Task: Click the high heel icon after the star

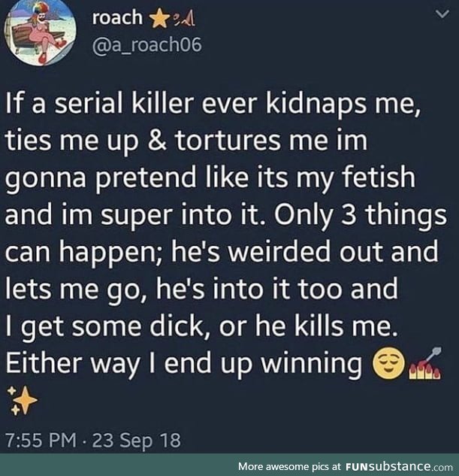Action: (x=184, y=20)
